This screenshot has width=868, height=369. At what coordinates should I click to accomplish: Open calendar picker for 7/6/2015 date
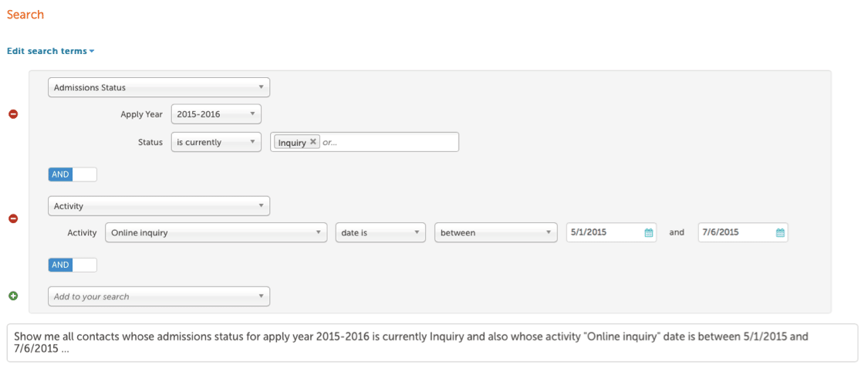(x=780, y=232)
